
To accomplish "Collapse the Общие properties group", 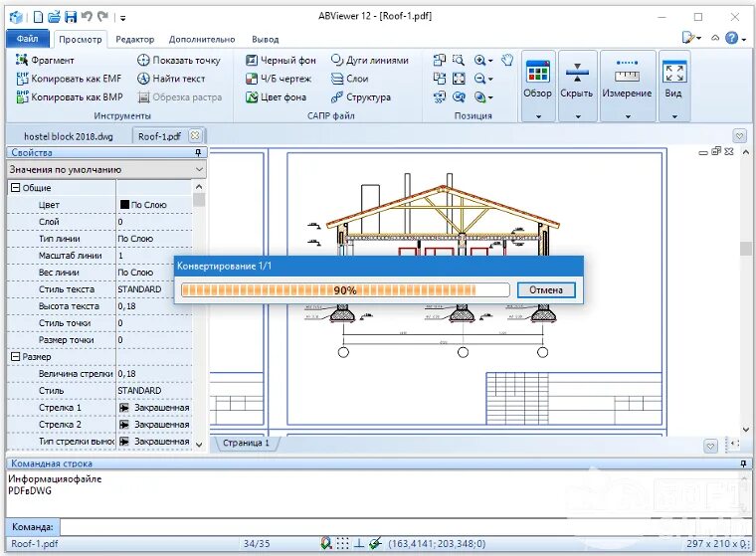I will pos(16,188).
